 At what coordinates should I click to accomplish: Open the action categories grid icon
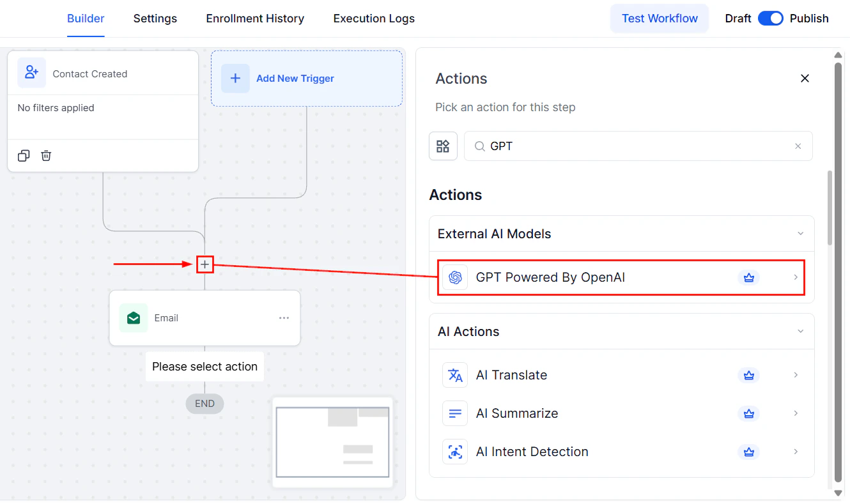point(443,146)
